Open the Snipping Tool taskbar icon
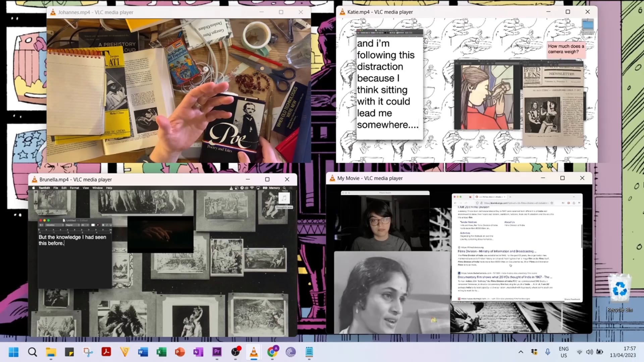Image resolution: width=644 pixels, height=362 pixels. (88, 352)
